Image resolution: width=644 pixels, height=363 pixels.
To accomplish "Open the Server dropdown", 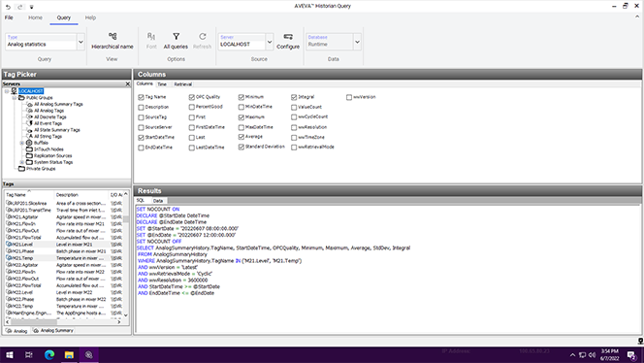I will [270, 42].
